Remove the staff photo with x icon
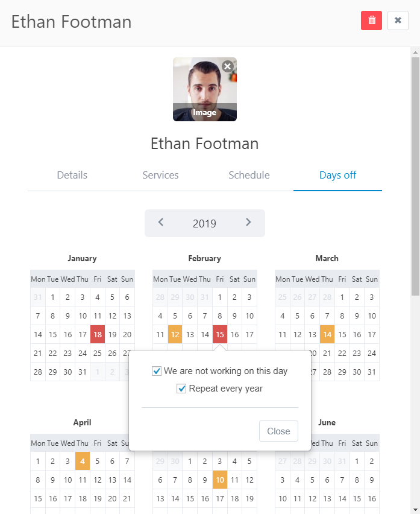The height and width of the screenshot is (514, 420). click(x=227, y=66)
